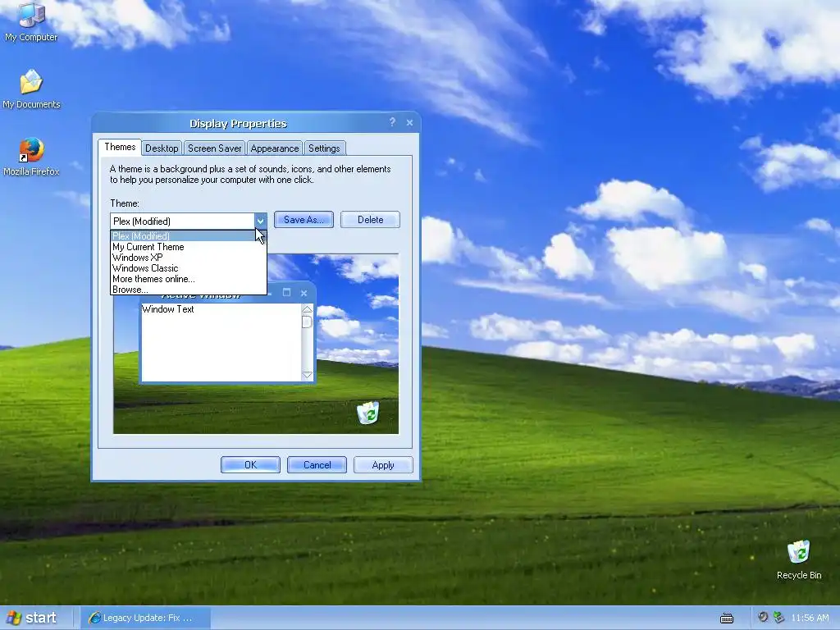This screenshot has width=840, height=630.
Task: Switch to the Appearance tab
Action: tap(274, 148)
